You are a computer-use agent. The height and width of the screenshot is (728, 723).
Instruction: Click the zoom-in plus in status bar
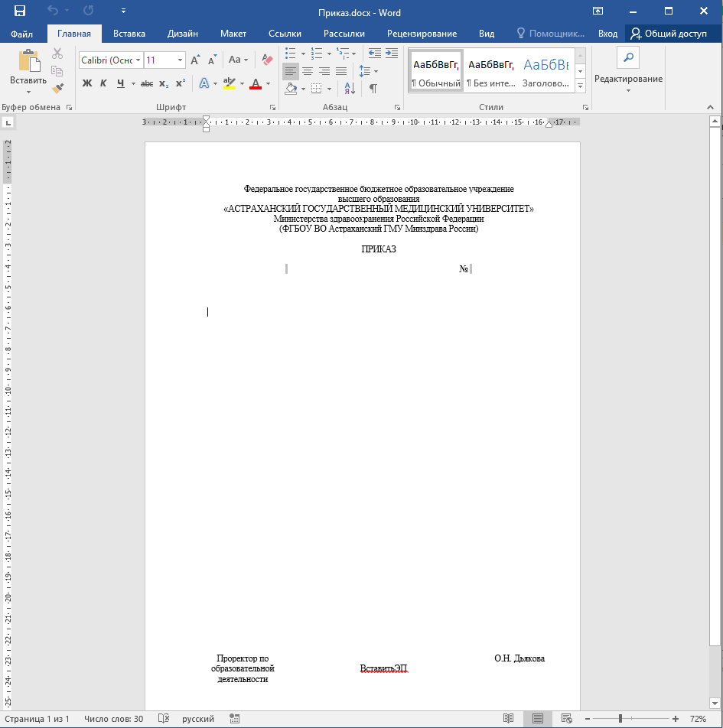(x=675, y=719)
